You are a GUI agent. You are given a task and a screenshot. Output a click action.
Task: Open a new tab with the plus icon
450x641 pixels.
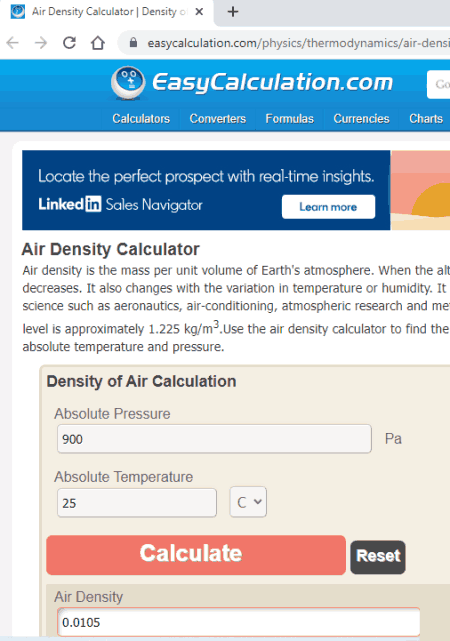(233, 11)
